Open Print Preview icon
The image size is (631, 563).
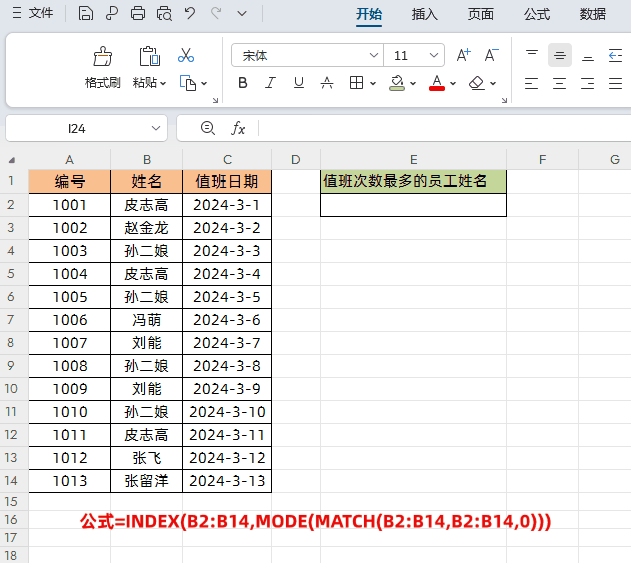click(164, 13)
